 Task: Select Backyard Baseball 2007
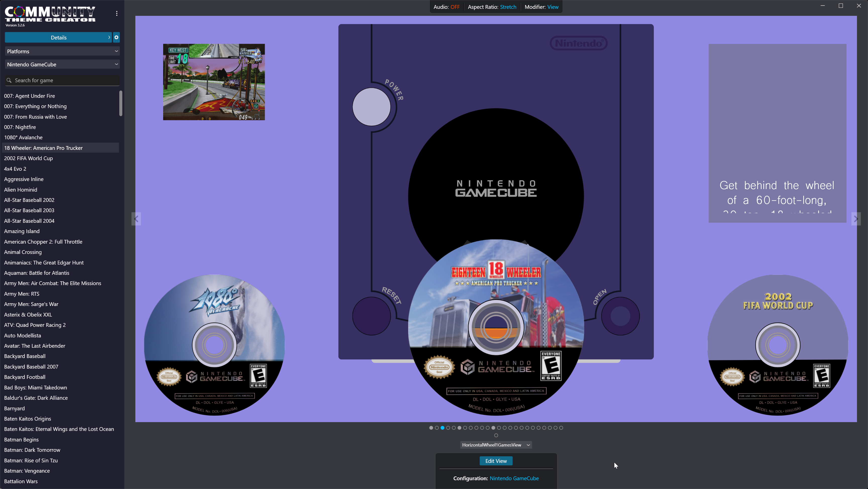[x=31, y=367]
